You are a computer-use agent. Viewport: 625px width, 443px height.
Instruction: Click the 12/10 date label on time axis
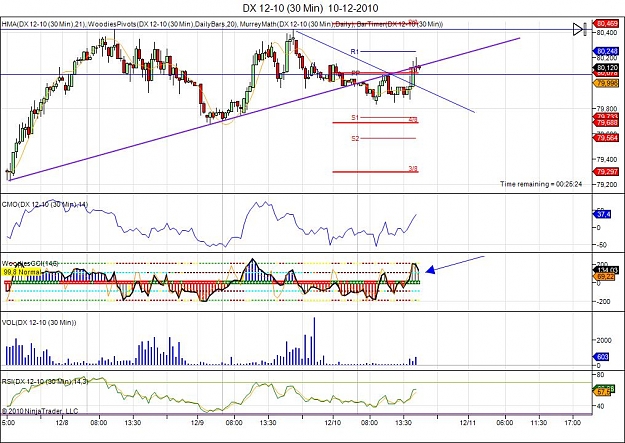(x=333, y=422)
